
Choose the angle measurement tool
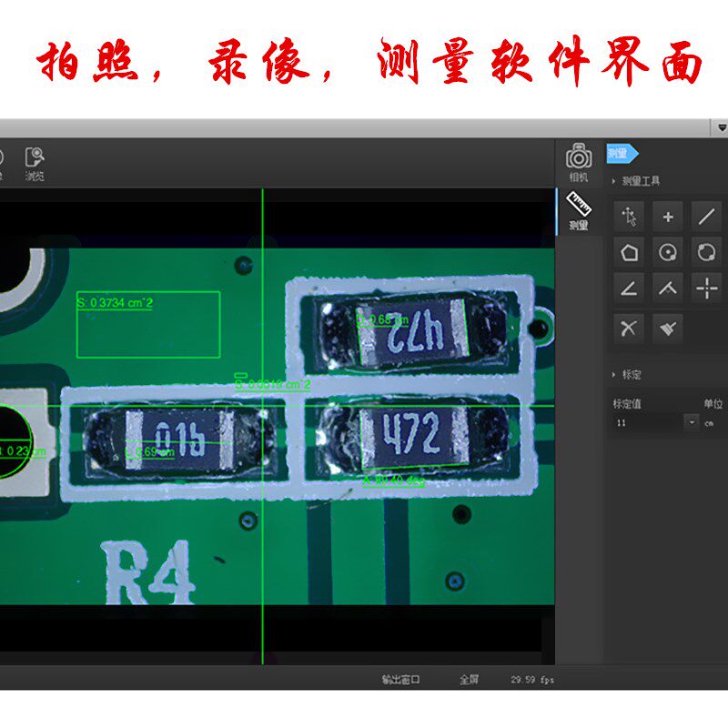point(629,288)
